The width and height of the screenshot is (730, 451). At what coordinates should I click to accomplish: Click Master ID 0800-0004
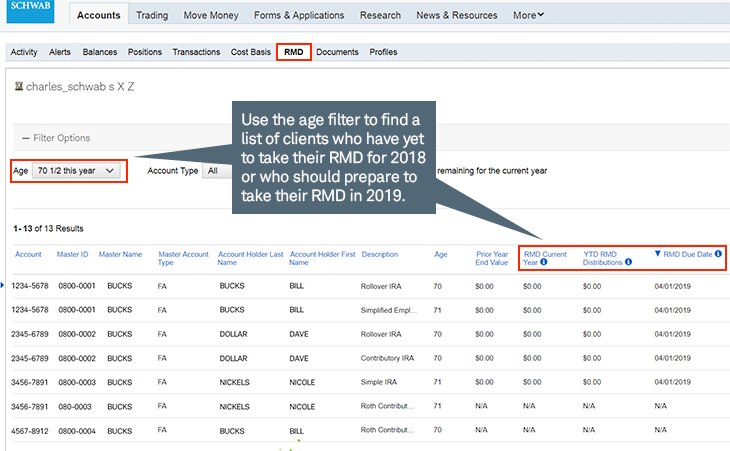pos(77,431)
